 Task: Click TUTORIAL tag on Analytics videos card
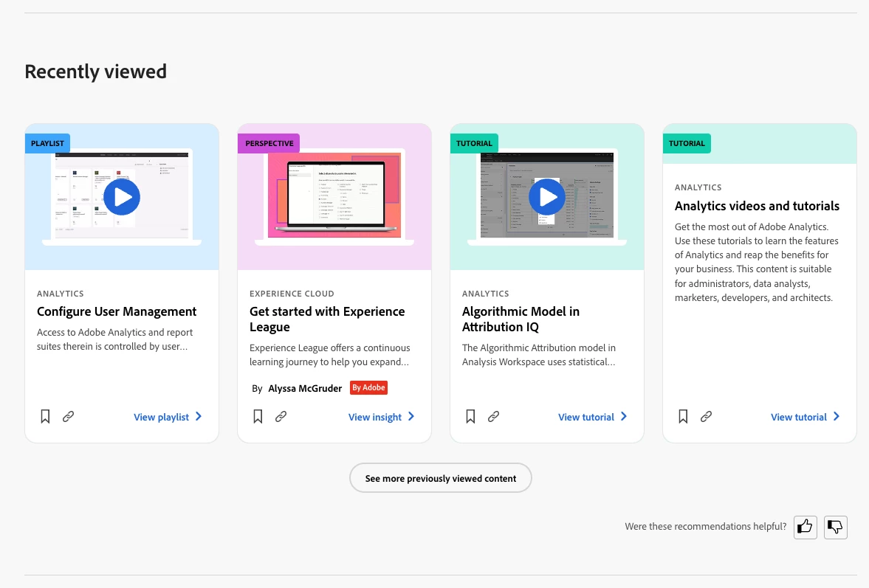coord(687,143)
